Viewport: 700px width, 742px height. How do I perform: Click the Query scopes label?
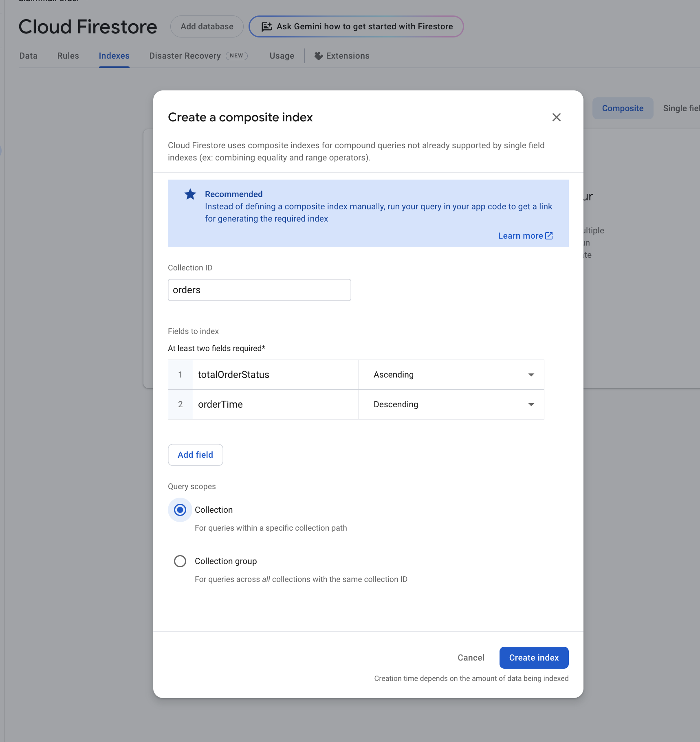(192, 486)
